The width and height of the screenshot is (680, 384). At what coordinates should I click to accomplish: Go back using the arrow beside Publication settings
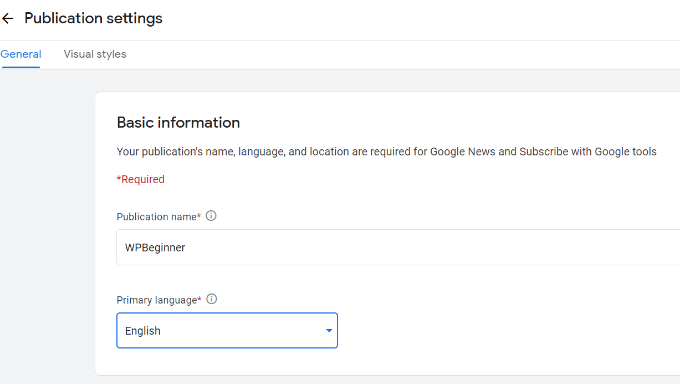[x=7, y=18]
